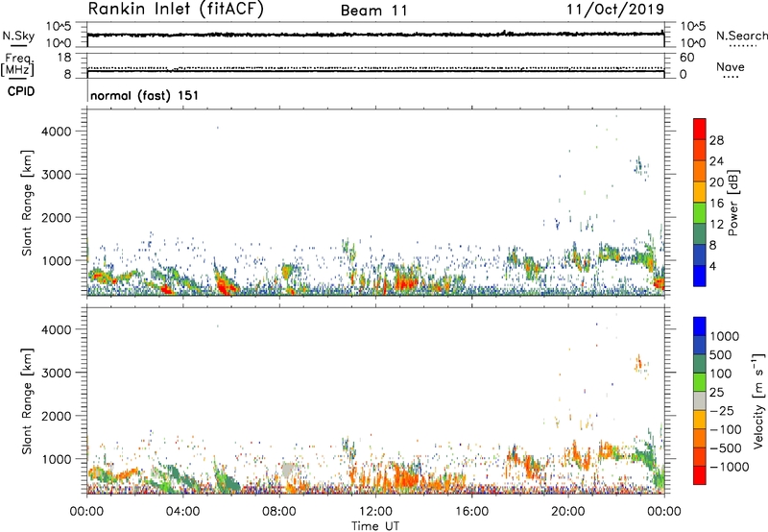
Task: Click the gray swatch in Velocity colorbar
Action: [x=700, y=400]
